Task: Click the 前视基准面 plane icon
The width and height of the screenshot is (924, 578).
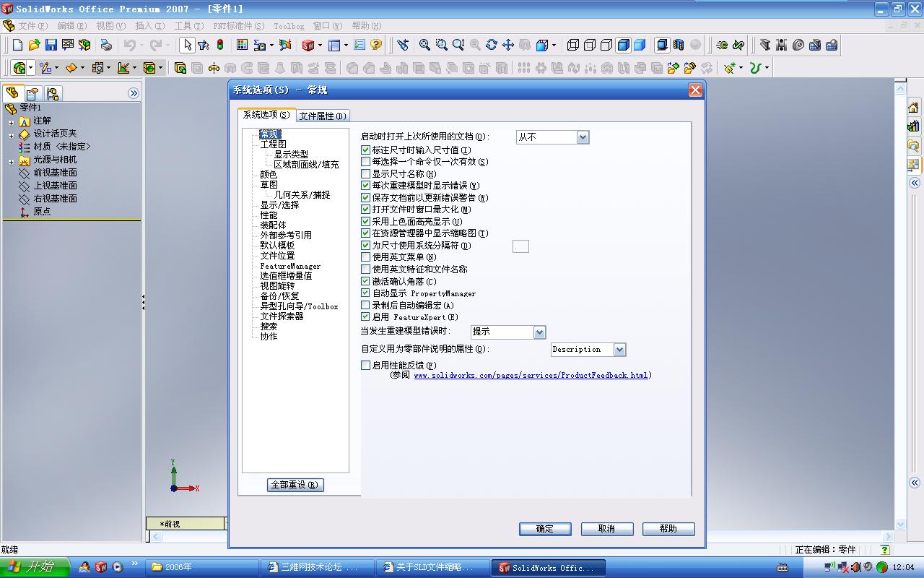Action: (x=25, y=173)
